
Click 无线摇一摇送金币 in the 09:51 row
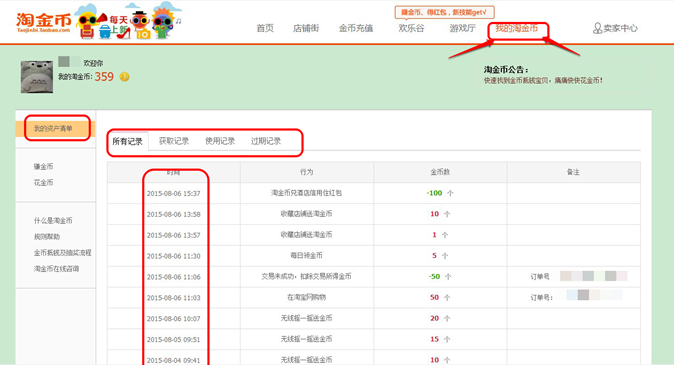(306, 339)
